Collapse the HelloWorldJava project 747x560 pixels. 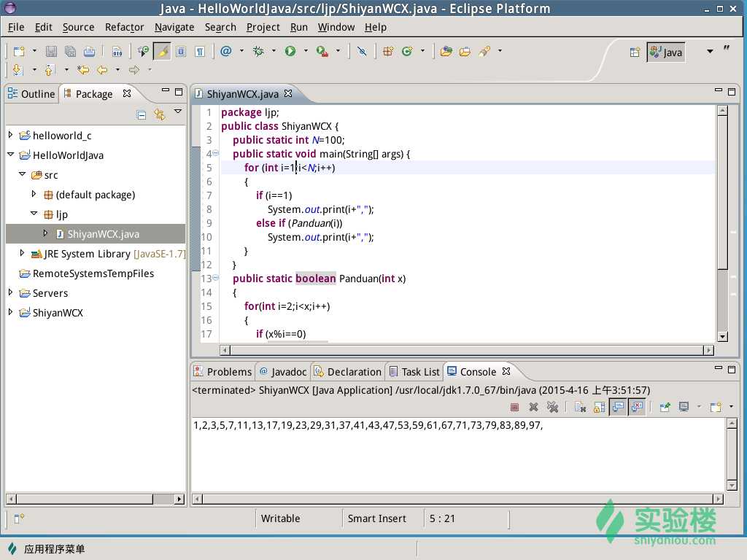tap(10, 155)
